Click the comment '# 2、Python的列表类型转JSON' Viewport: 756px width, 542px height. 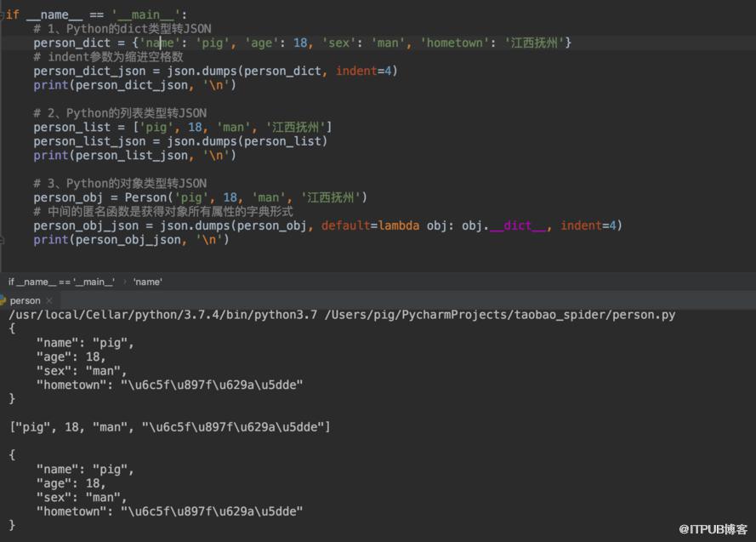coord(120,113)
